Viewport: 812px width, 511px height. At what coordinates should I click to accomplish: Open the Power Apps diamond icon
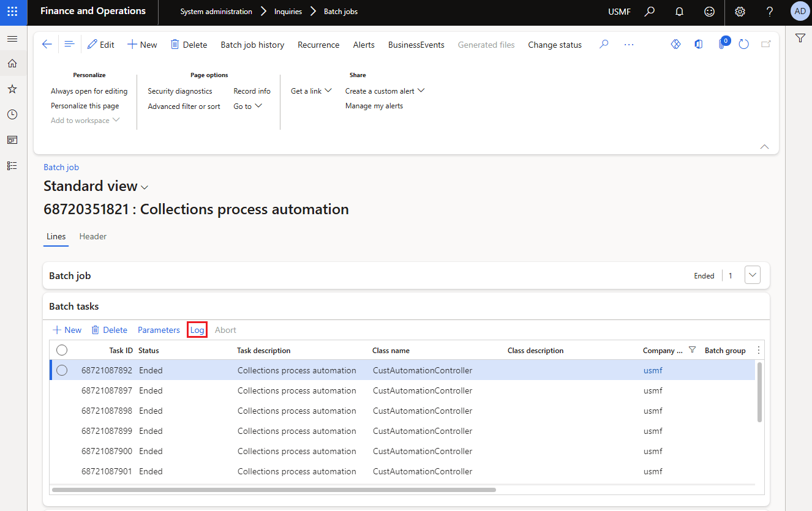[676, 44]
